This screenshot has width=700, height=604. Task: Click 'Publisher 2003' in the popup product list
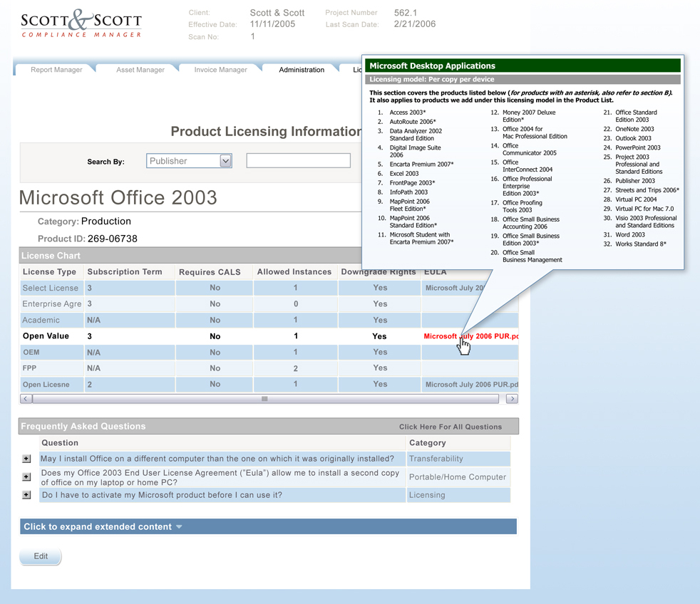click(x=635, y=181)
